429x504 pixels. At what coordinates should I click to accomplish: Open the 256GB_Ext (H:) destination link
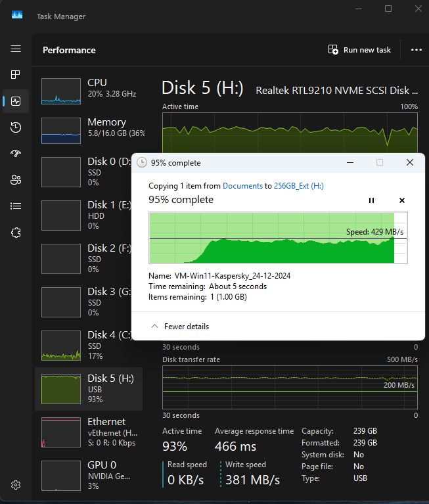[298, 186]
